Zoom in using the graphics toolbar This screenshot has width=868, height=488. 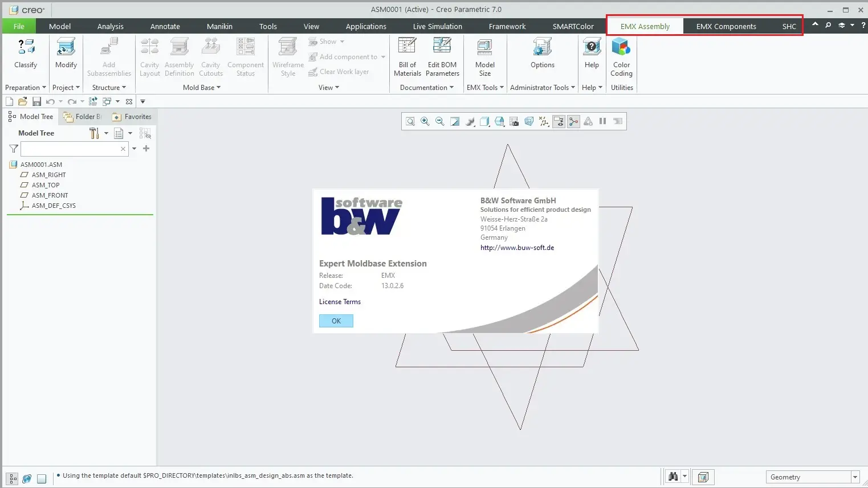coord(425,121)
